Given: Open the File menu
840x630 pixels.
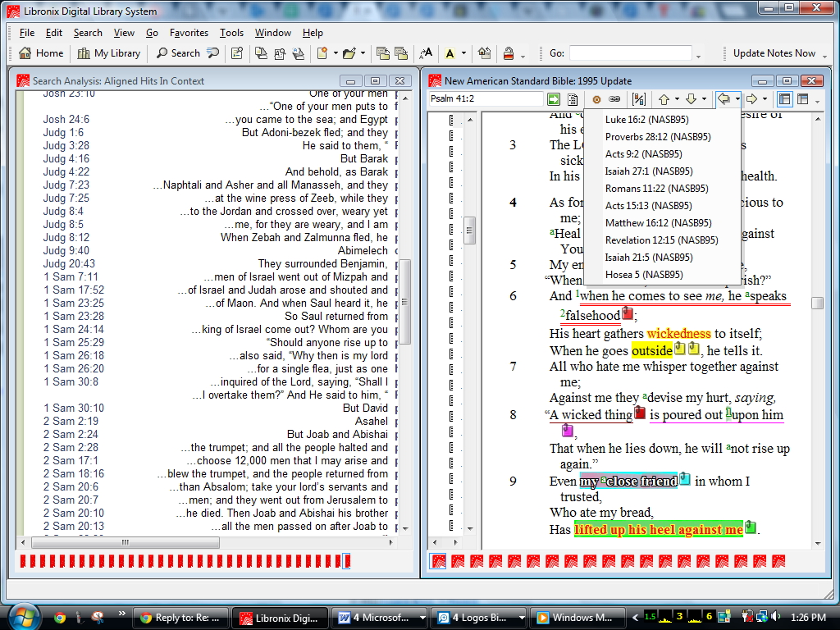Looking at the screenshot, I should 27,33.
